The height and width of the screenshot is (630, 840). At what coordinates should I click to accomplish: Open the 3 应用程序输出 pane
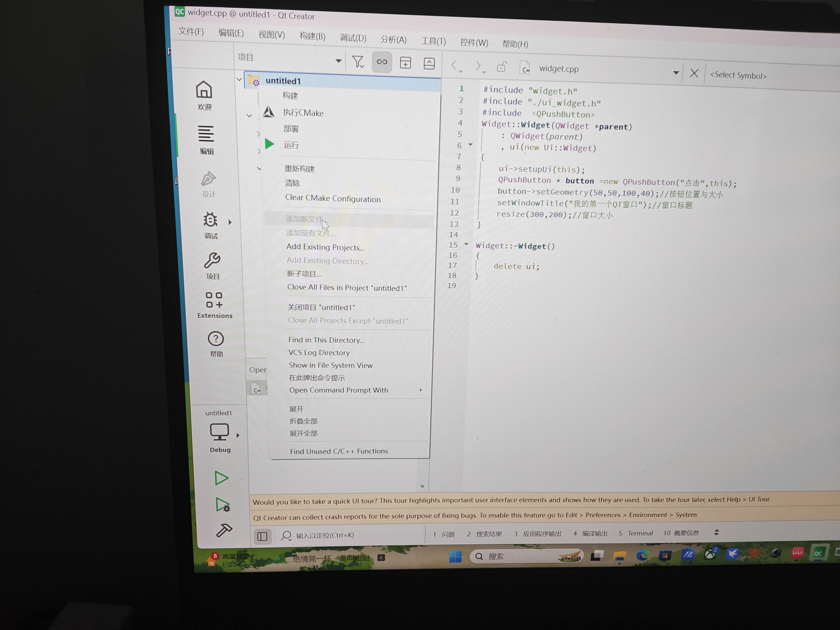tap(537, 533)
